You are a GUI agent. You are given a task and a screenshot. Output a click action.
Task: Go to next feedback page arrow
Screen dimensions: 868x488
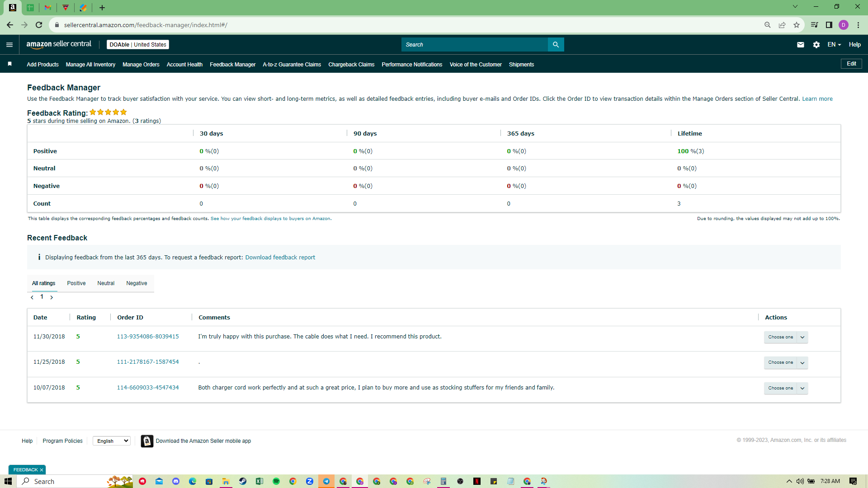pos(52,297)
